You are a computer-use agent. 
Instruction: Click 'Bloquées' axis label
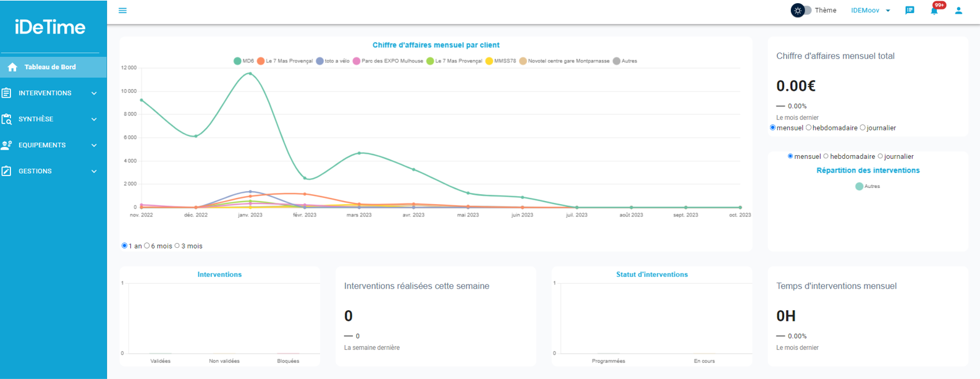pyautogui.click(x=288, y=361)
